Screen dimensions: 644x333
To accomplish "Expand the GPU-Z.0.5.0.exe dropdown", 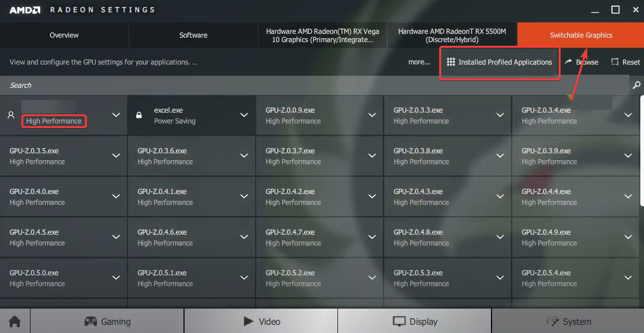I will click(116, 278).
